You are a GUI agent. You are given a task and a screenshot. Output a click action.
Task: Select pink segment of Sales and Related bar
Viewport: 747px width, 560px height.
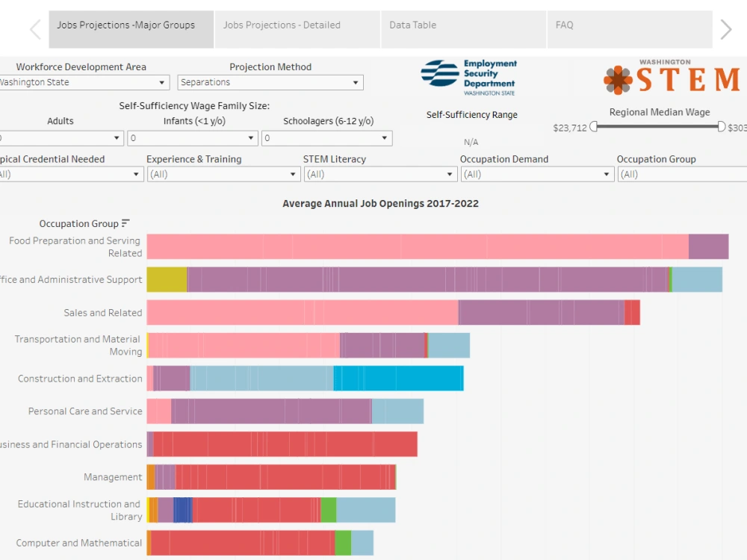tap(303, 312)
